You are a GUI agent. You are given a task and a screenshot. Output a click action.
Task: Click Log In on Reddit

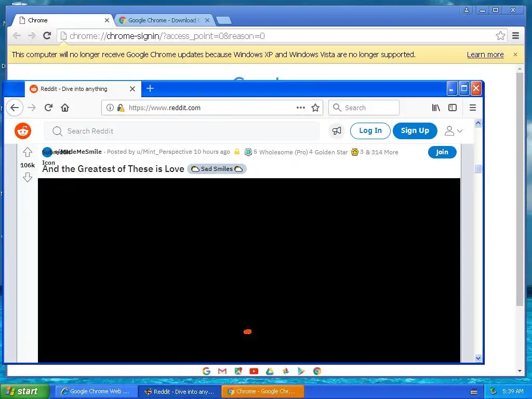click(x=370, y=130)
